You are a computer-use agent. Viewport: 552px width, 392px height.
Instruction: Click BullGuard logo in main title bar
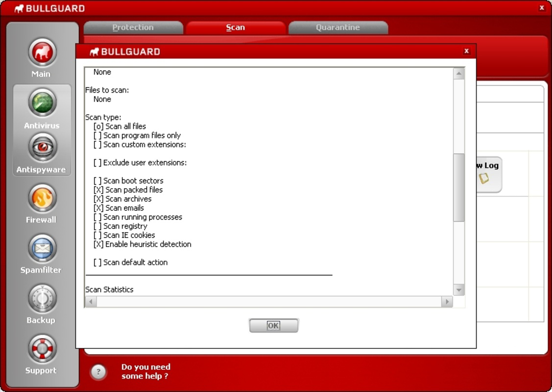coord(49,8)
